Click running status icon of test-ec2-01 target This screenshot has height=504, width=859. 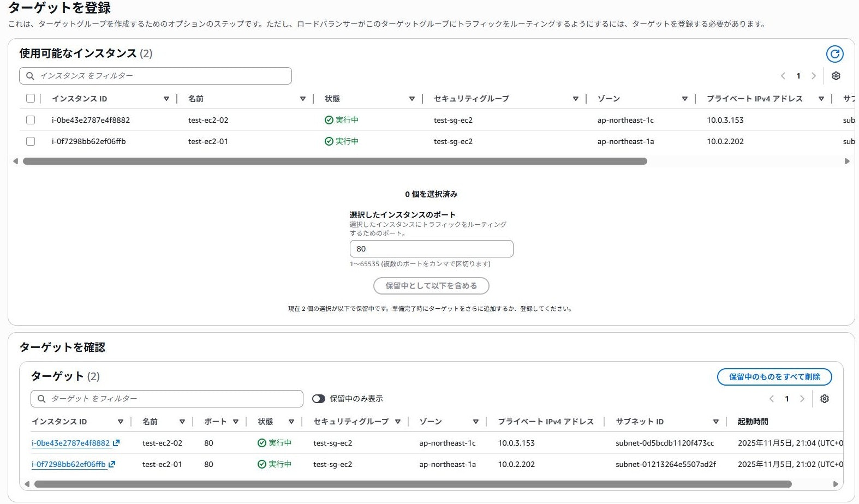pos(261,464)
